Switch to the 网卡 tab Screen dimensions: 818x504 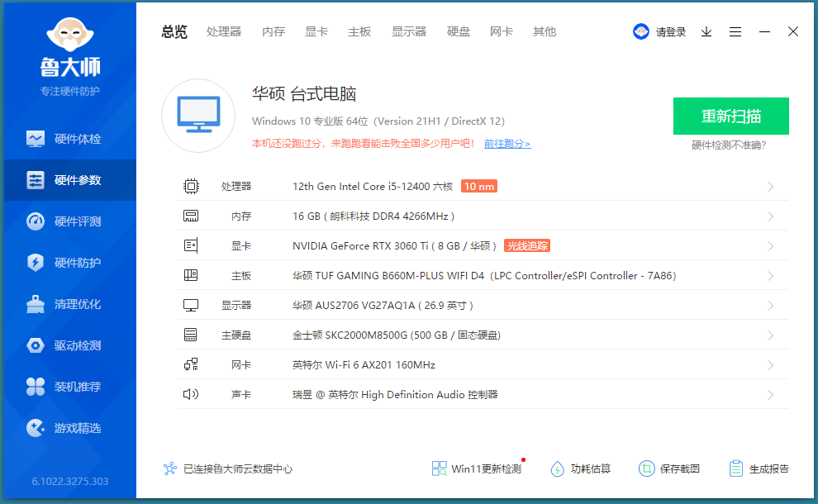[x=502, y=32]
